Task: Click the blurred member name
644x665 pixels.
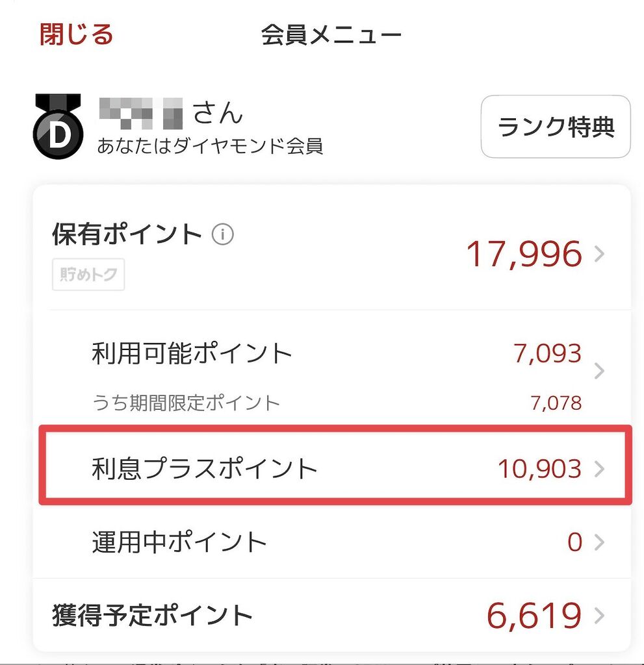Action: tap(140, 113)
